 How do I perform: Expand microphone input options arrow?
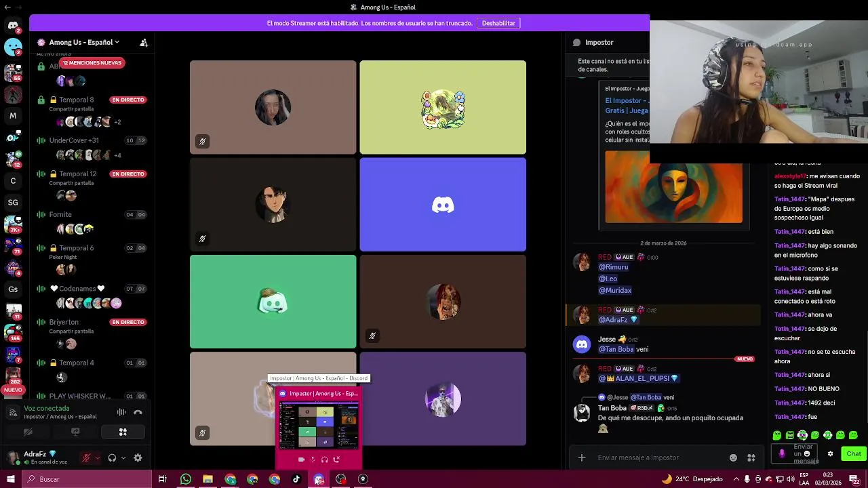97,457
